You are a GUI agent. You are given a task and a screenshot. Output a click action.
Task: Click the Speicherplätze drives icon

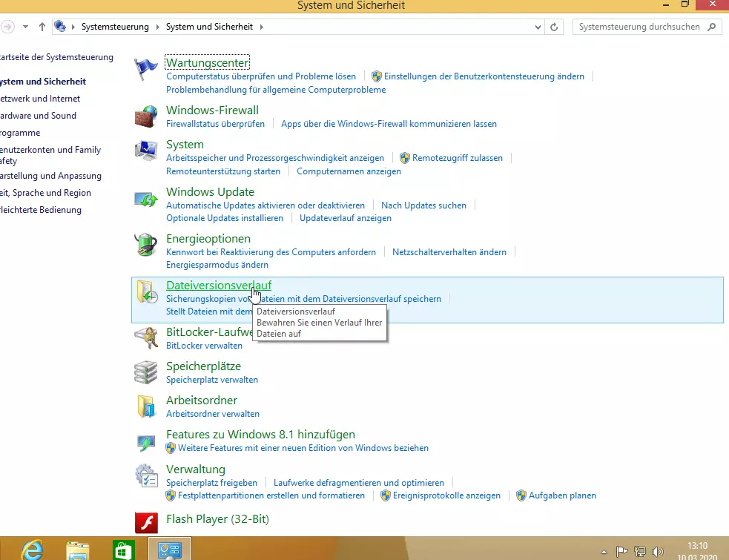pyautogui.click(x=146, y=372)
